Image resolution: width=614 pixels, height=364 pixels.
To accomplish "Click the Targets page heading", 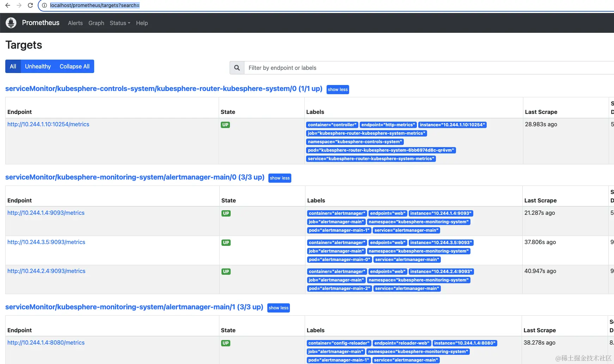I will (x=24, y=45).
